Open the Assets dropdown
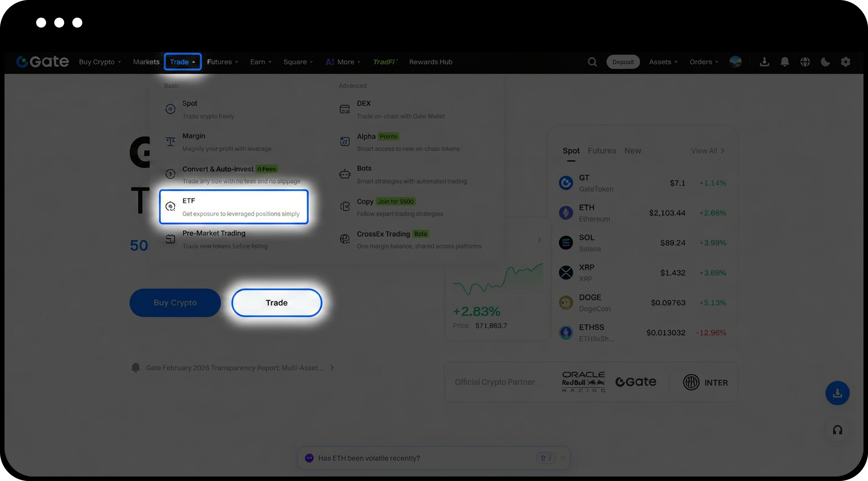Viewport: 868px width, 481px height. [x=663, y=62]
